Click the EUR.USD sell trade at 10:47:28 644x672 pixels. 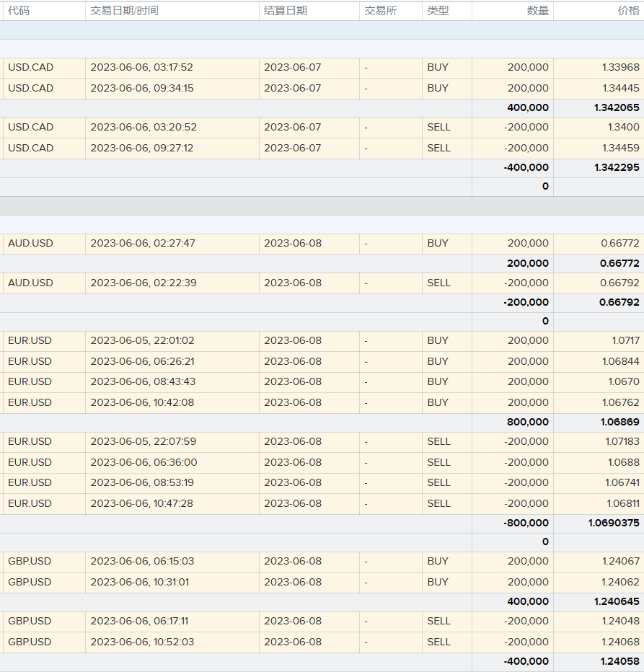point(142,504)
